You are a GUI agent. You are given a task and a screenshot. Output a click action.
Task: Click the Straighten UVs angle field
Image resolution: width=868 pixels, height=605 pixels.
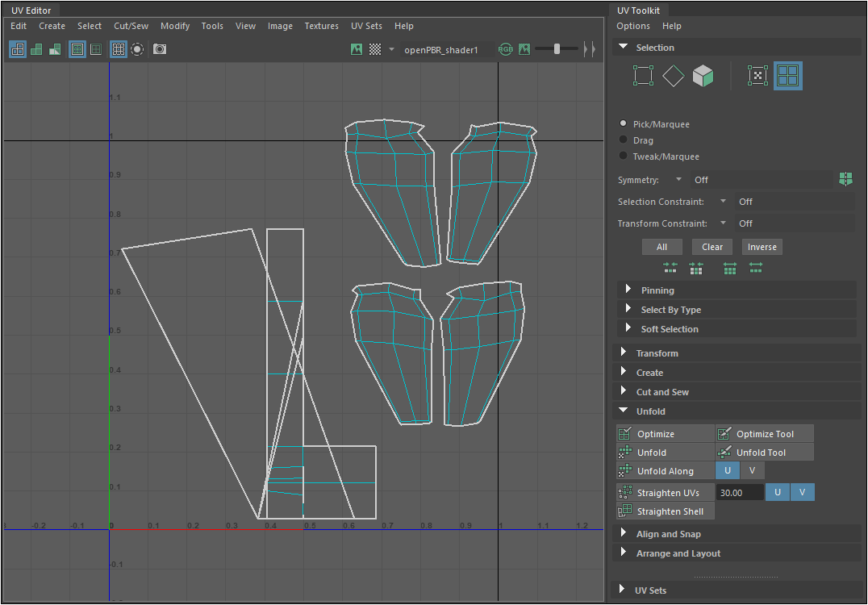[739, 492]
